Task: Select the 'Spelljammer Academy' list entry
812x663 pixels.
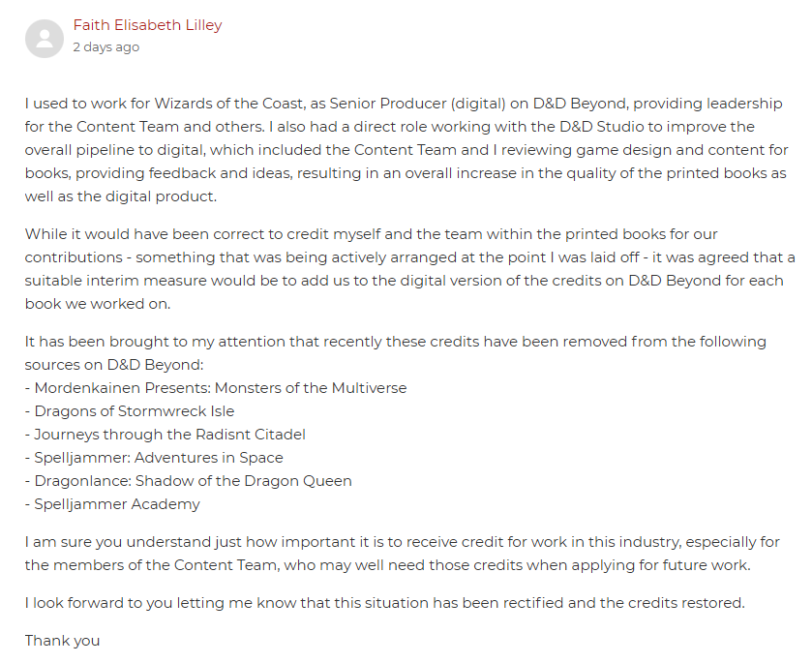Action: pos(112,504)
